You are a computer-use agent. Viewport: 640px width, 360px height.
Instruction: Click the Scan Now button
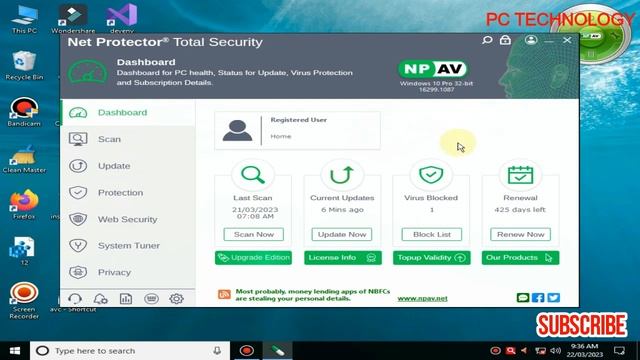coord(253,234)
